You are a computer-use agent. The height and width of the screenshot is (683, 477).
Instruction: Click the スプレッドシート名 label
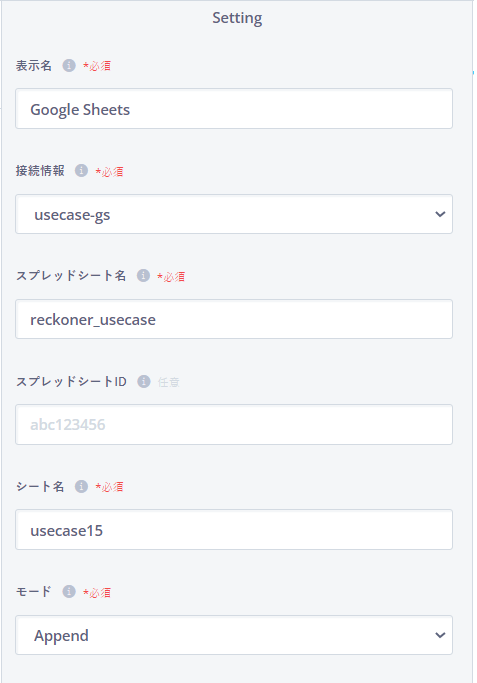[71, 276]
